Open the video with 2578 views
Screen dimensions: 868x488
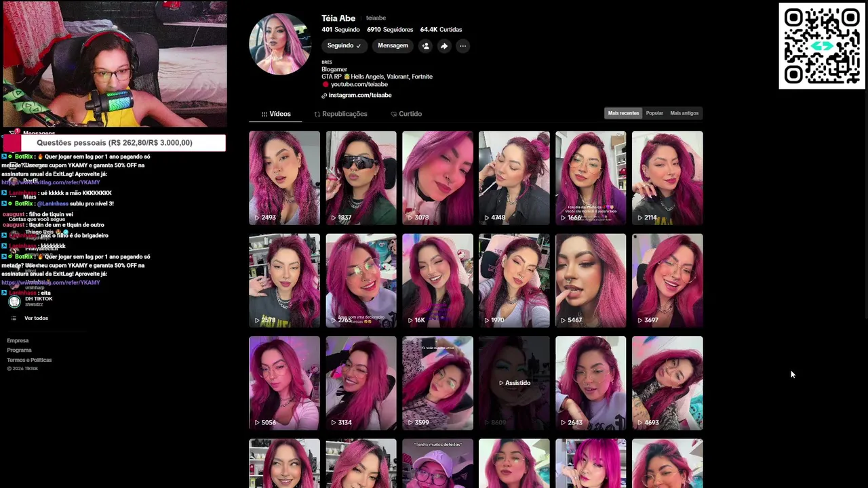coord(284,281)
